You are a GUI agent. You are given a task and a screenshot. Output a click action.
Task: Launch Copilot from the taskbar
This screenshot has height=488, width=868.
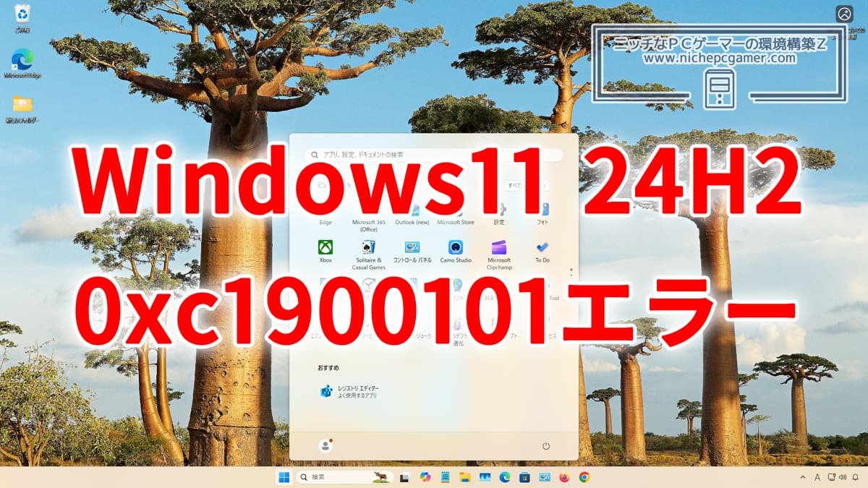[425, 477]
